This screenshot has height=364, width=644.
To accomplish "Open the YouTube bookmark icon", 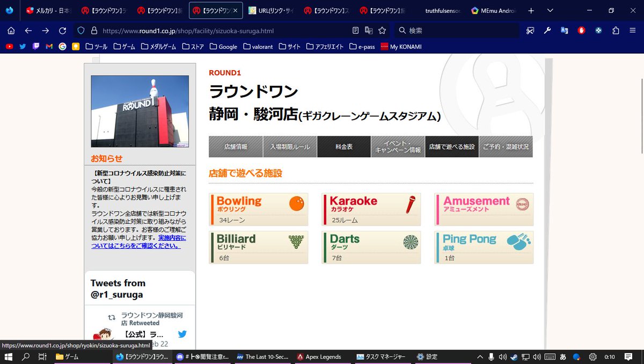I will point(10,47).
